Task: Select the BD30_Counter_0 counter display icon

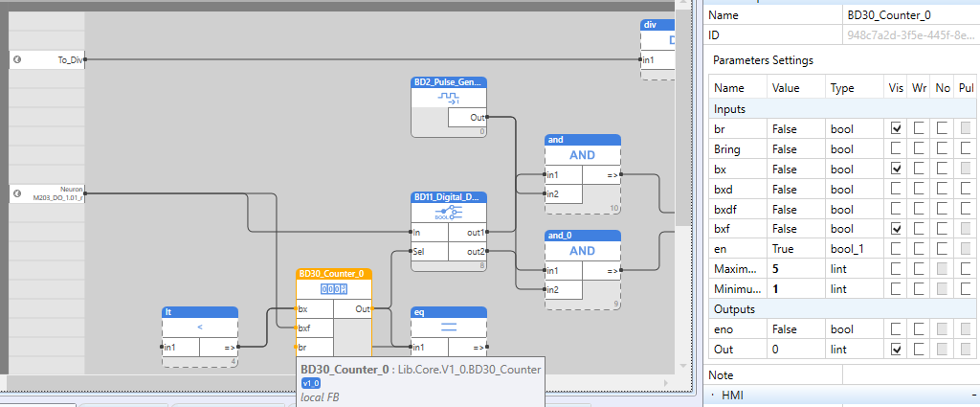Action: (334, 289)
